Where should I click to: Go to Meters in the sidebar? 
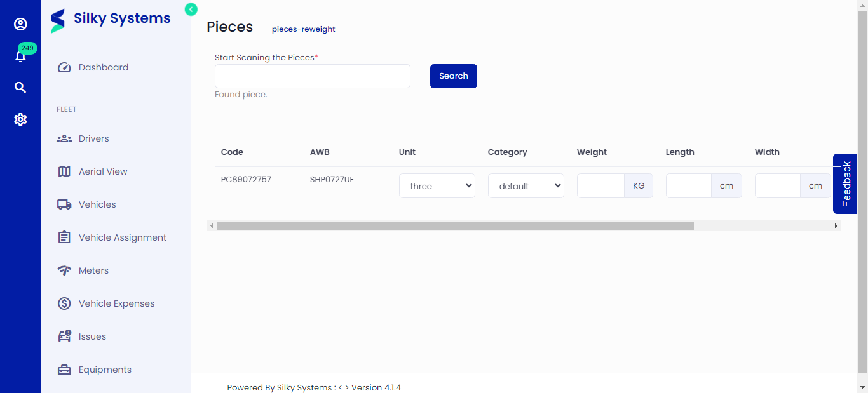tap(93, 270)
